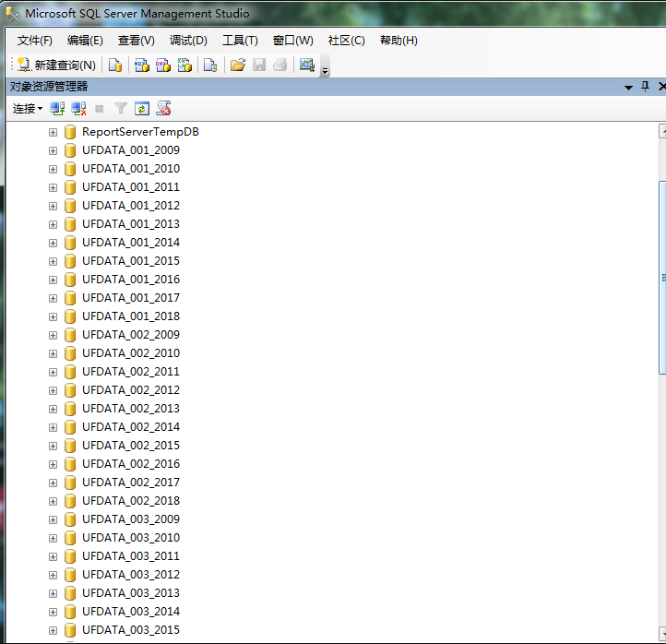Select the UFDATA_003_2009 tree row
This screenshot has width=666, height=644.
tap(131, 519)
